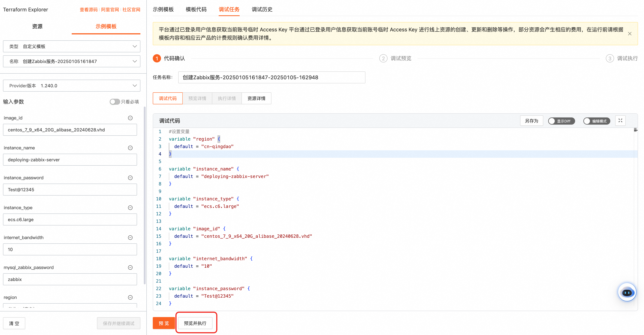Switch to the 模板代码 tab

click(x=196, y=10)
